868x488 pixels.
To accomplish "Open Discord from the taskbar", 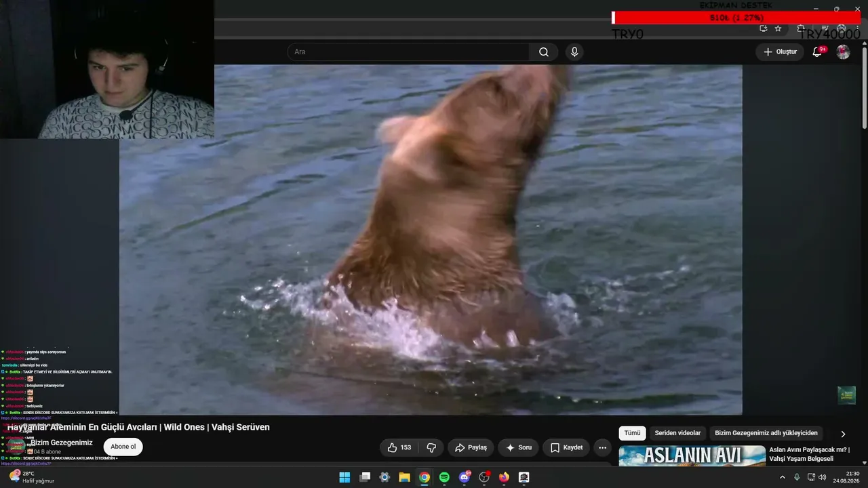I will (x=465, y=477).
